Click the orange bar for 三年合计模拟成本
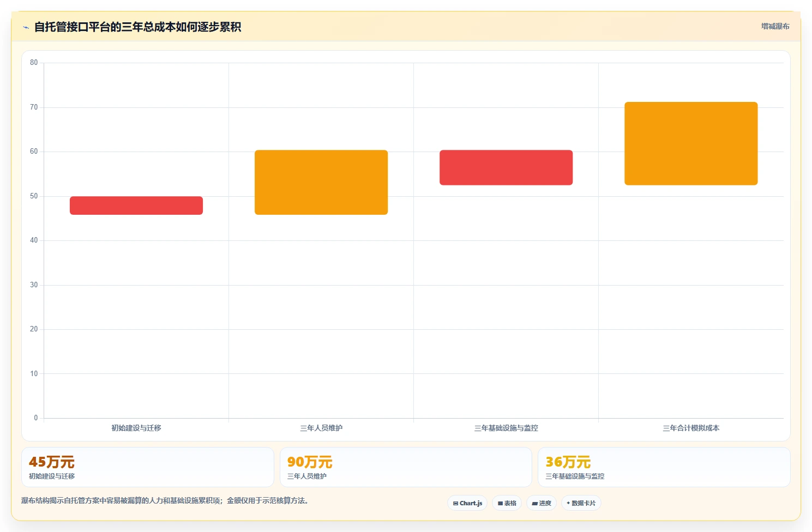Viewport: 812px width, 532px height. [691, 143]
